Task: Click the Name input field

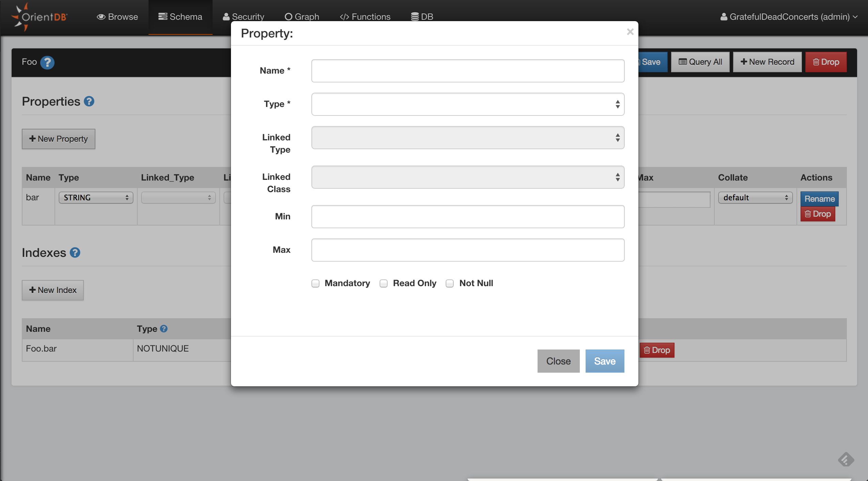Action: tap(467, 71)
